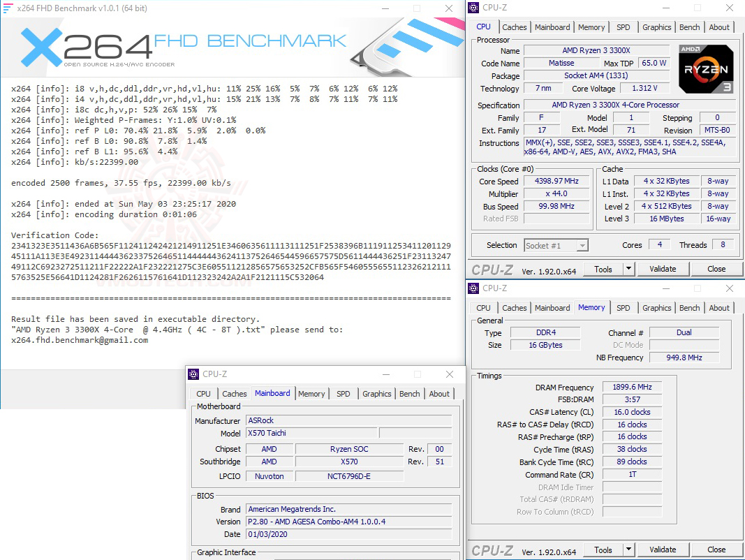This screenshot has width=745, height=560.
Task: Open the SPD tab in the CPU window
Action: pos(623,27)
